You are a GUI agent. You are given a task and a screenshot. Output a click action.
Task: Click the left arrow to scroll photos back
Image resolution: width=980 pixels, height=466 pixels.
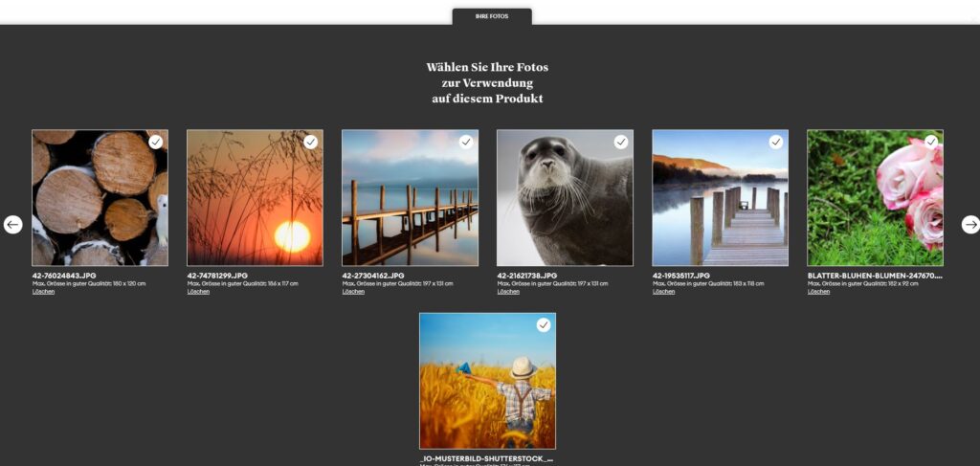click(x=12, y=225)
